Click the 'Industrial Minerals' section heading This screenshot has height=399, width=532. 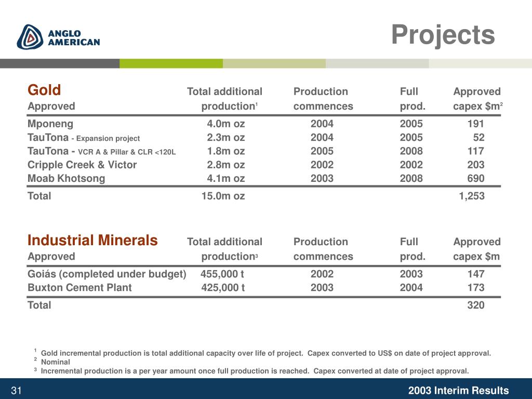tap(92, 240)
